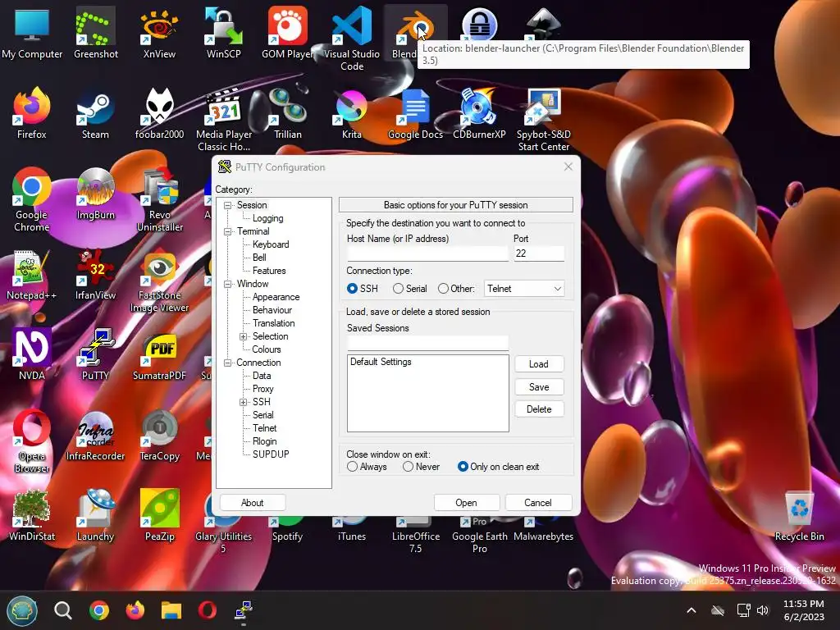Image resolution: width=840 pixels, height=630 pixels.
Task: Click Open to start connection
Action: click(x=466, y=503)
